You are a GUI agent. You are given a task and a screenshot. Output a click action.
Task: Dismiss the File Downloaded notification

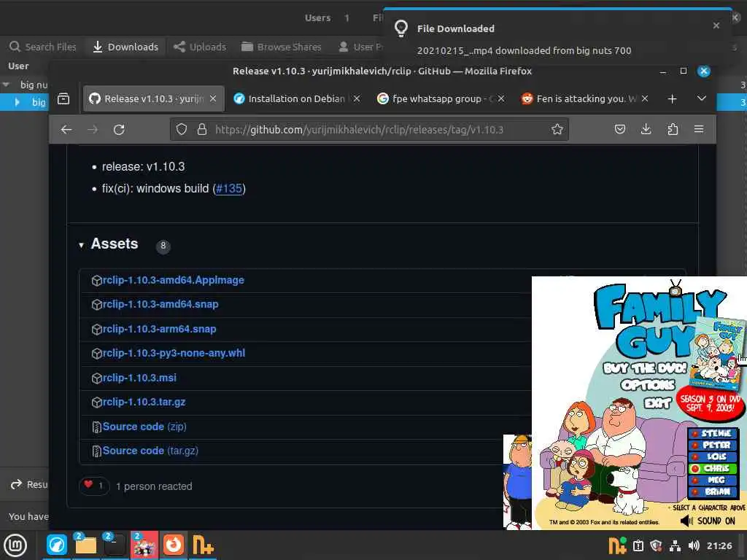(716, 26)
